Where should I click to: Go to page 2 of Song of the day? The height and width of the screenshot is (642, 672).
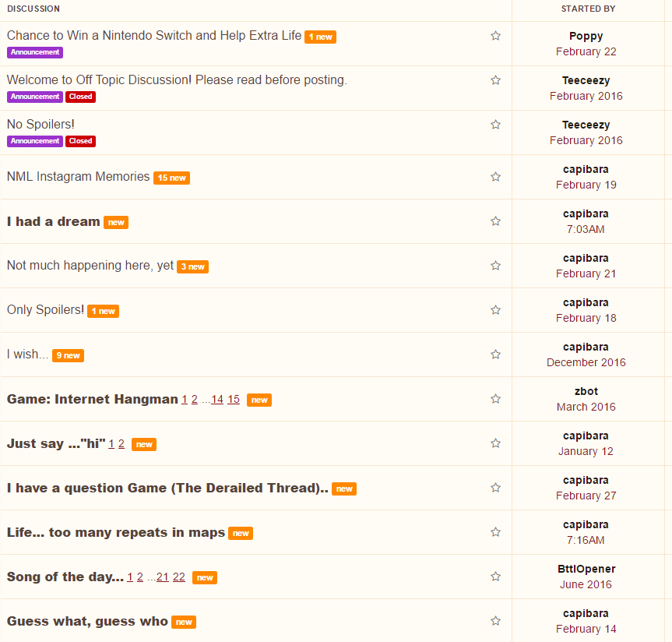click(139, 577)
